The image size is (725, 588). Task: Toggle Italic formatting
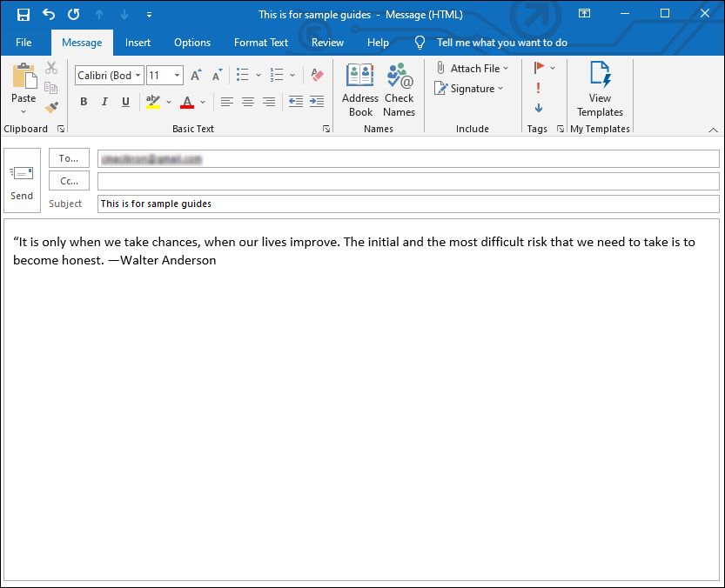(x=104, y=102)
